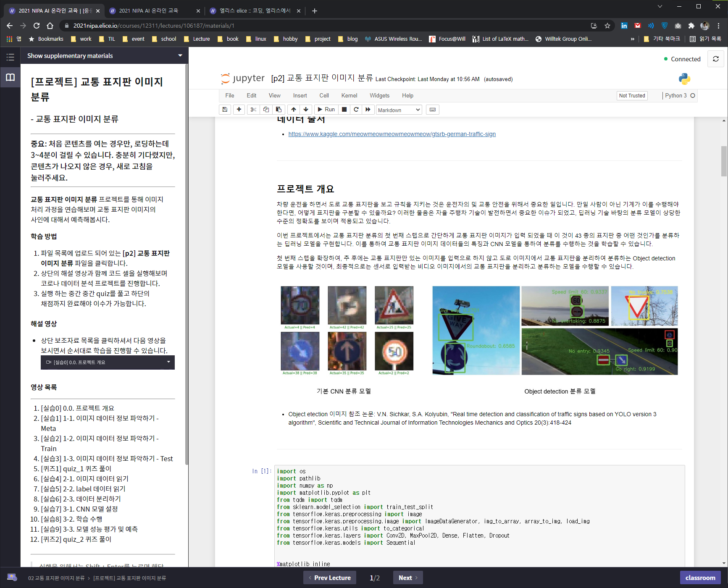This screenshot has width=728, height=588.
Task: Restart the kernel with the circular arrow icon
Action: click(356, 110)
